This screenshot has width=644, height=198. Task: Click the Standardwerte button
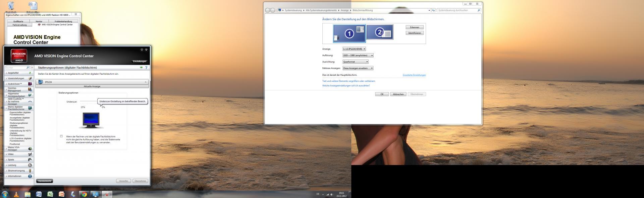45,181
